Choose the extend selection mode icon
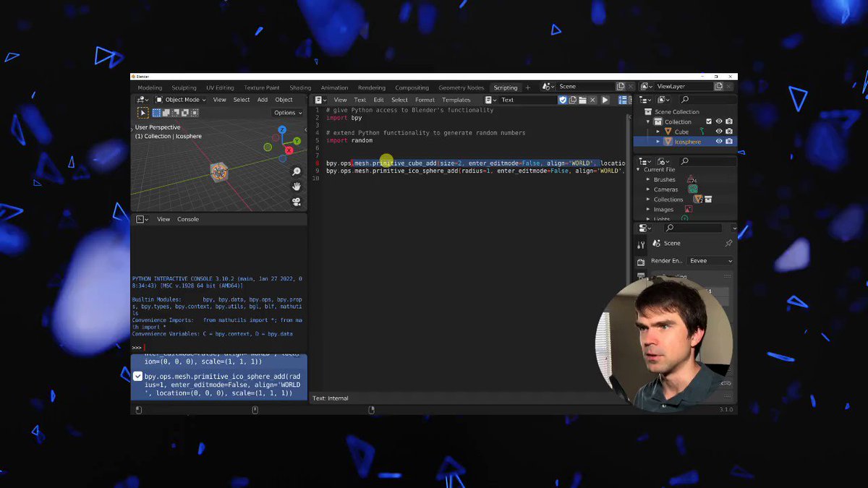This screenshot has width=868, height=488. (x=166, y=113)
